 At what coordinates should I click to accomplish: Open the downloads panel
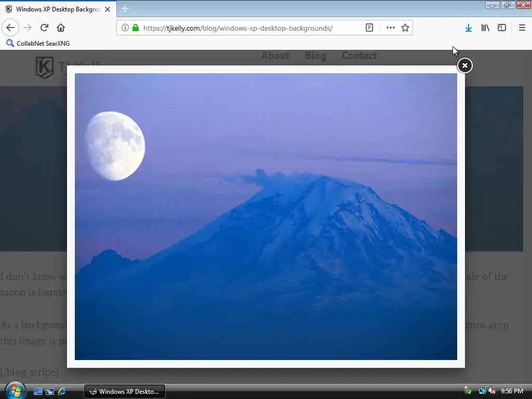(x=469, y=28)
